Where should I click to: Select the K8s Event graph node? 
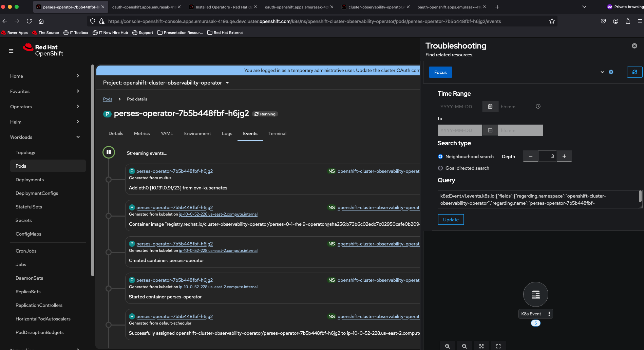(535, 294)
